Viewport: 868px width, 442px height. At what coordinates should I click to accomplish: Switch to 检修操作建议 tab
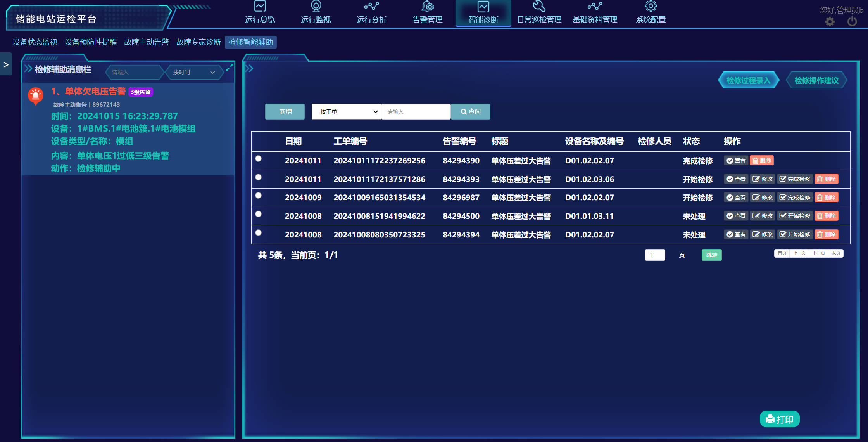click(x=816, y=80)
